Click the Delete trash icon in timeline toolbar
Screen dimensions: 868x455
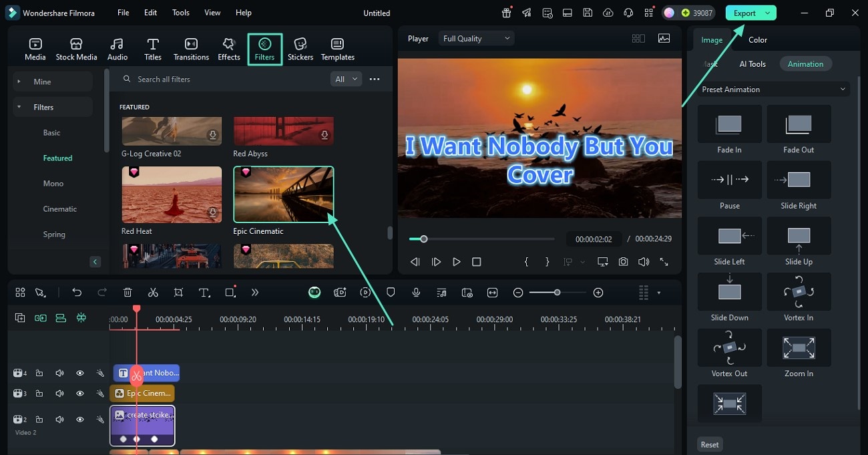128,293
